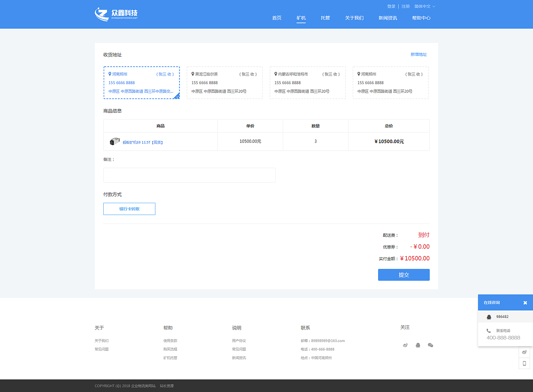Click the phone icon beside 联系电话

(x=489, y=331)
